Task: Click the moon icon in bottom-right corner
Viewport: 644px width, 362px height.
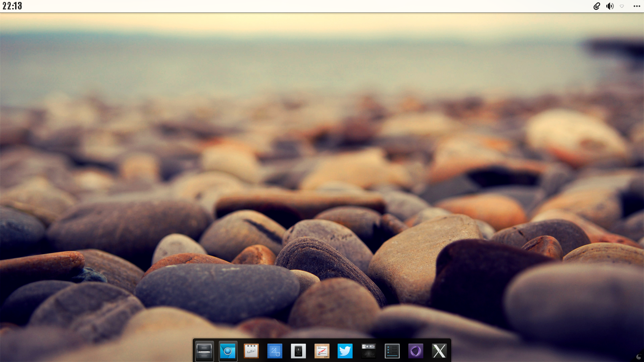Action: pyautogui.click(x=639, y=357)
